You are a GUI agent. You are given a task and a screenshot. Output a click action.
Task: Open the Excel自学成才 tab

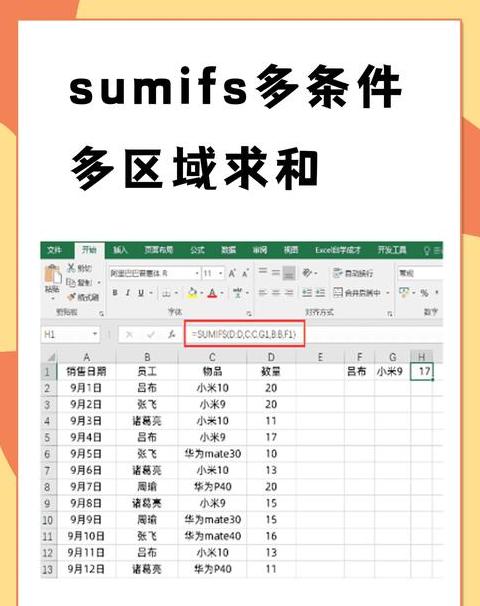(x=337, y=250)
